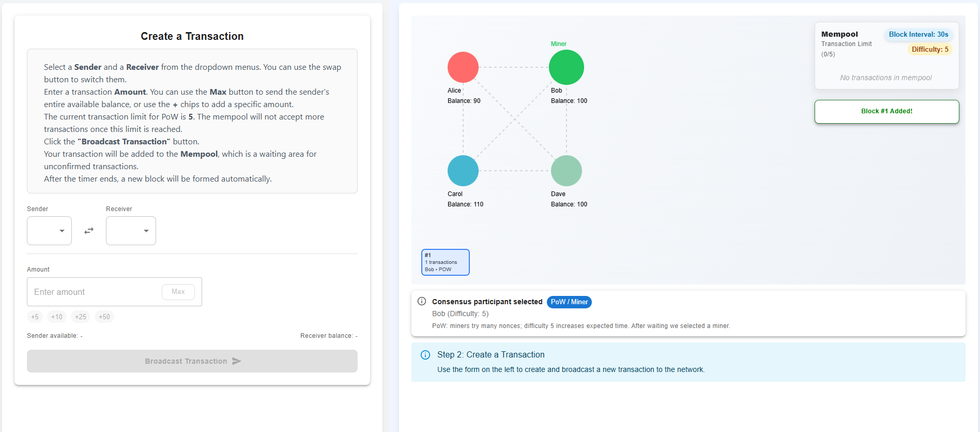Click the 'Dave Balance: 100' label
Viewport: 980px width, 432px height.
(x=569, y=199)
